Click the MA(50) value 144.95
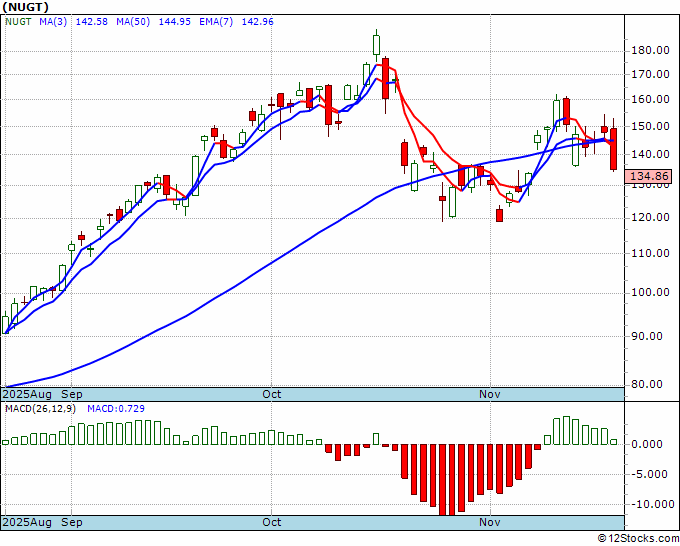This screenshot has width=680, height=546. [174, 22]
